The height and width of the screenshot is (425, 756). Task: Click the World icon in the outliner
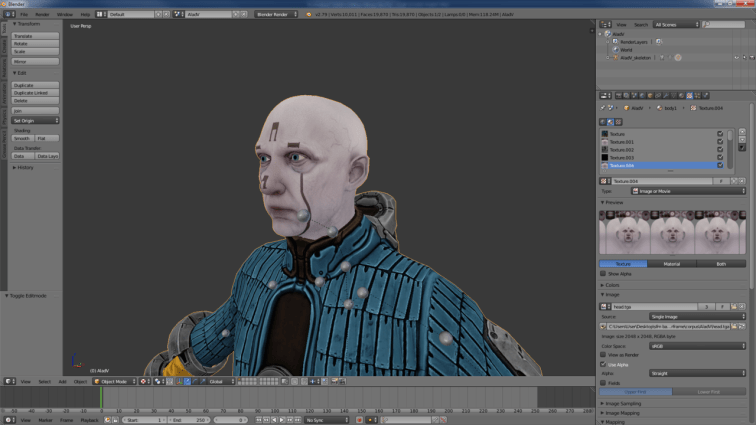click(x=615, y=49)
